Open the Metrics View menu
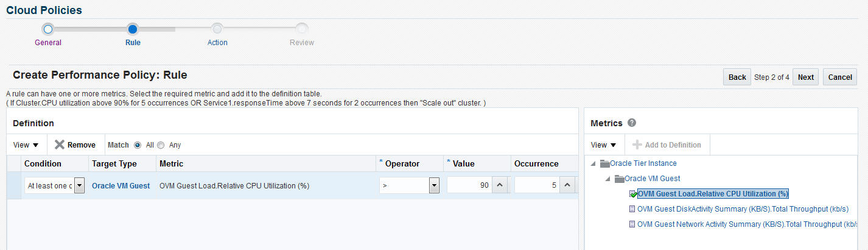 pos(604,145)
